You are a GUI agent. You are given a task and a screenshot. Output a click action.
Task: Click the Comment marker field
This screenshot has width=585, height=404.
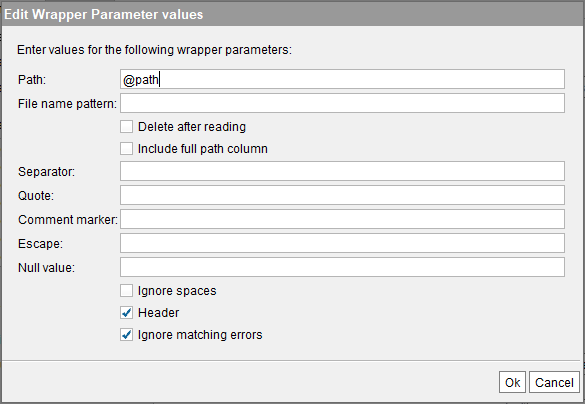342,219
